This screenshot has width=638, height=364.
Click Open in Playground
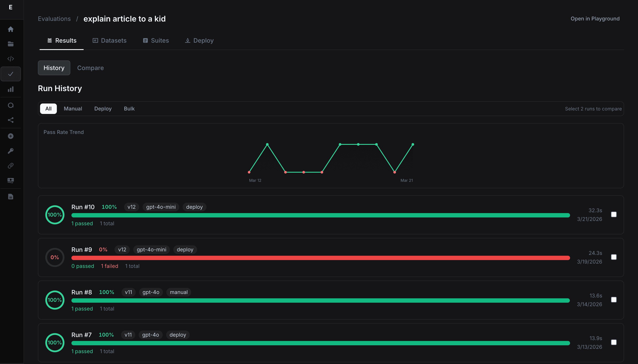click(x=595, y=18)
